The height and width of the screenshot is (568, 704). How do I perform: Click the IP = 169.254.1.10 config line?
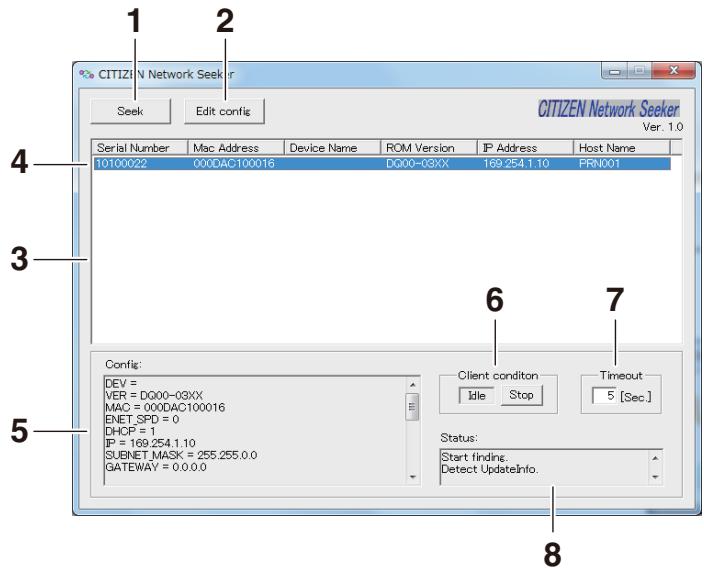150,443
